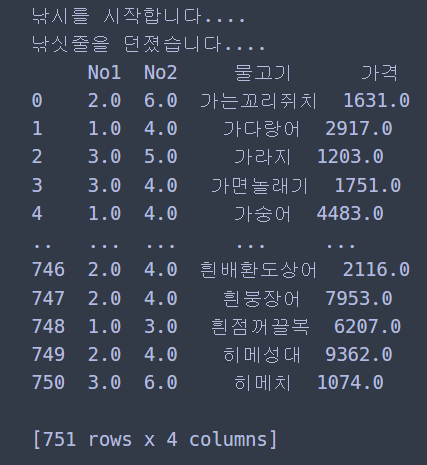The width and height of the screenshot is (427, 465).
Task: Click row index '748'
Action: click(x=48, y=326)
